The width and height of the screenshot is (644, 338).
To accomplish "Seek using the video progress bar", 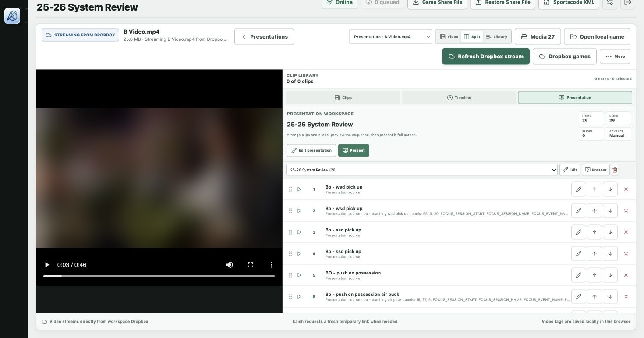I will click(159, 276).
